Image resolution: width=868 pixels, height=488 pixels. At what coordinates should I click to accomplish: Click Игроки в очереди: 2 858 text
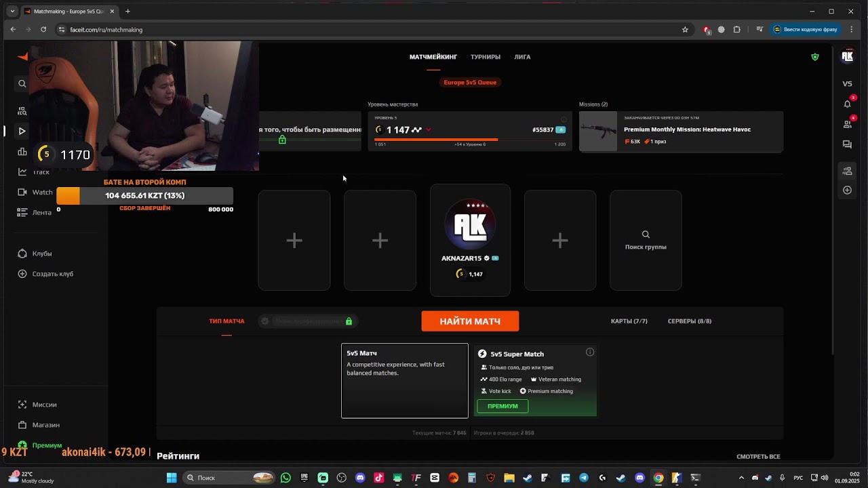[504, 432]
